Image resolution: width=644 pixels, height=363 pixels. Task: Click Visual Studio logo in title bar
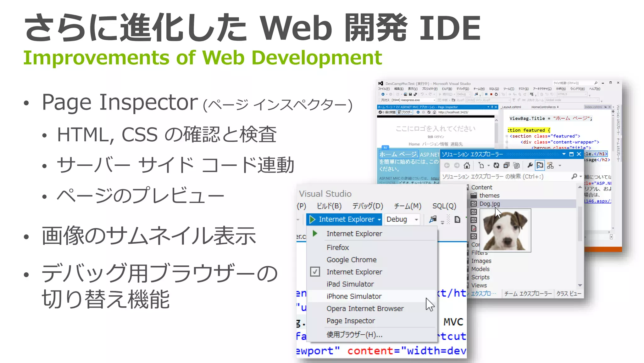(380, 83)
